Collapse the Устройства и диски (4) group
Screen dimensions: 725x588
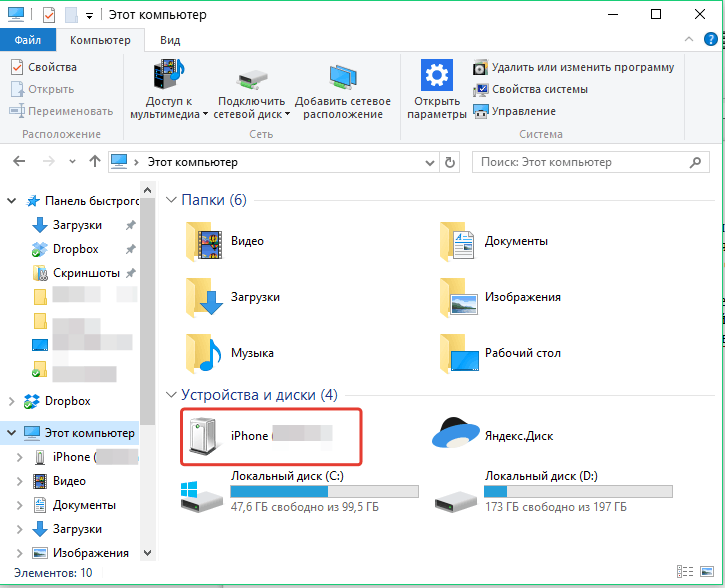click(171, 395)
